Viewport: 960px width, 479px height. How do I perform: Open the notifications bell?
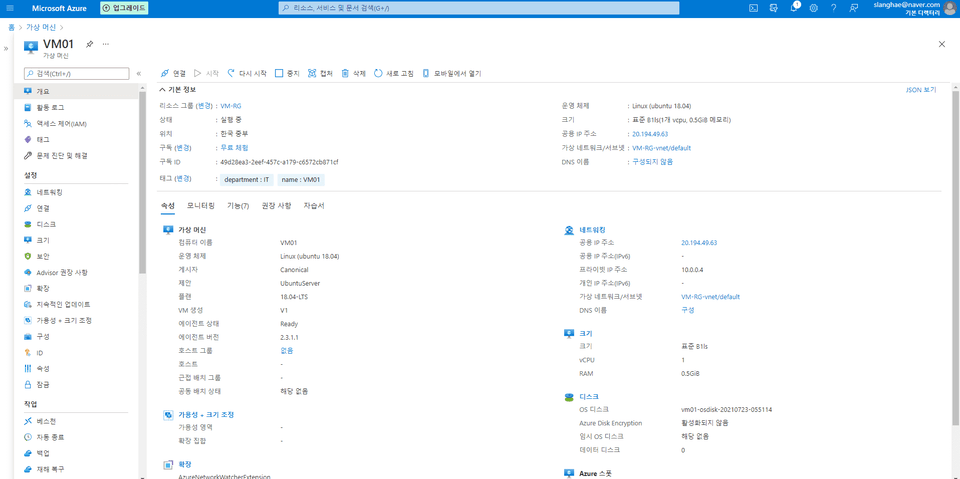tap(794, 8)
